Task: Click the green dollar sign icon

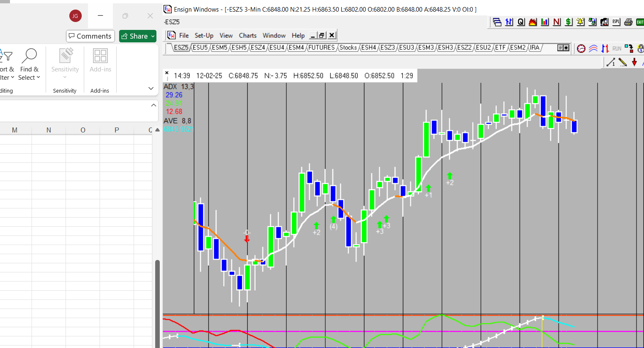Action: 568,22
